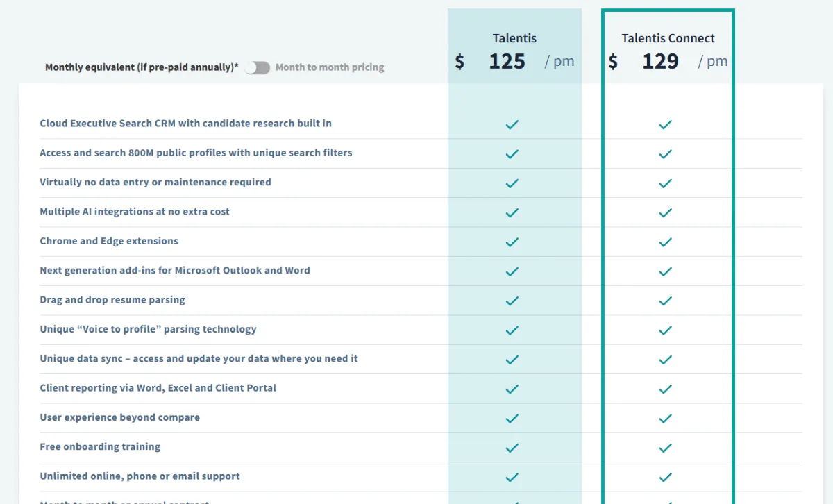The height and width of the screenshot is (504, 833).
Task: Click Client reporting via Word, Excel text
Action: click(x=158, y=388)
